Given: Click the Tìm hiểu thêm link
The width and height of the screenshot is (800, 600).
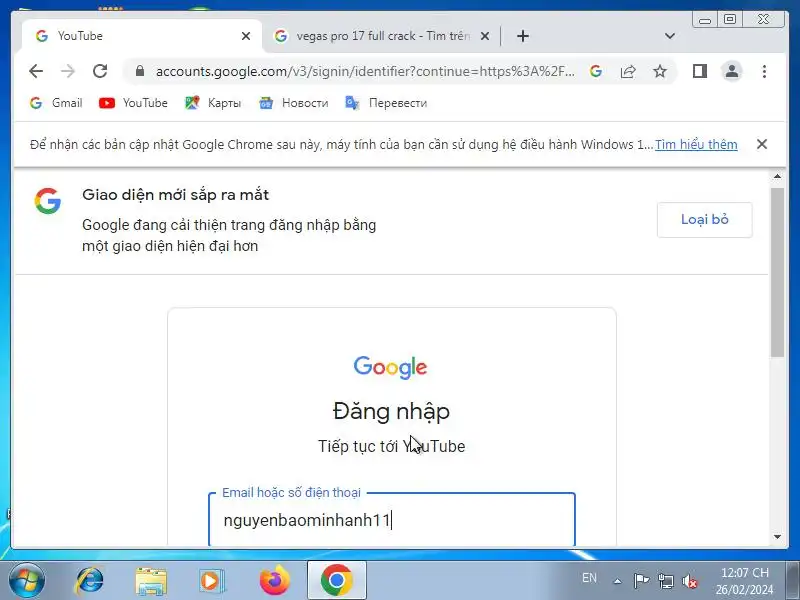Looking at the screenshot, I should click(x=696, y=144).
